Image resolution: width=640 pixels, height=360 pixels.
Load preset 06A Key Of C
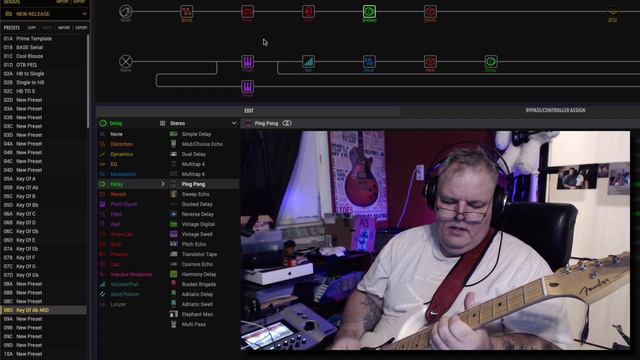click(26, 214)
